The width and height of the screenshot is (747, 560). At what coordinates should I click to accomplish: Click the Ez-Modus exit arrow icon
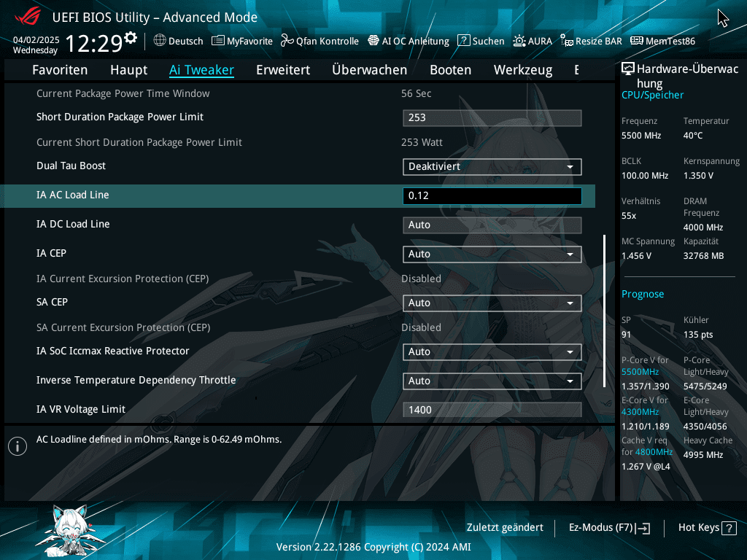643,528
